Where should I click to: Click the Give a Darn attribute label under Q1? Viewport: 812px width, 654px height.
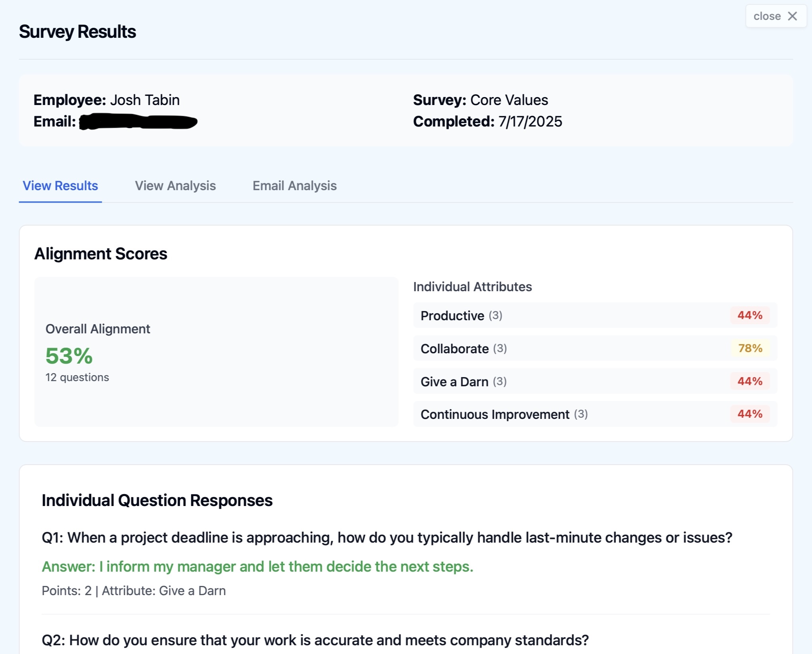pyautogui.click(x=192, y=591)
